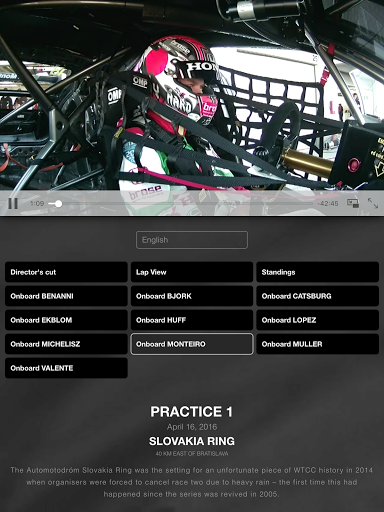Show the Standings view
Image resolution: width=384 pixels, height=512 pixels.
[x=318, y=272]
